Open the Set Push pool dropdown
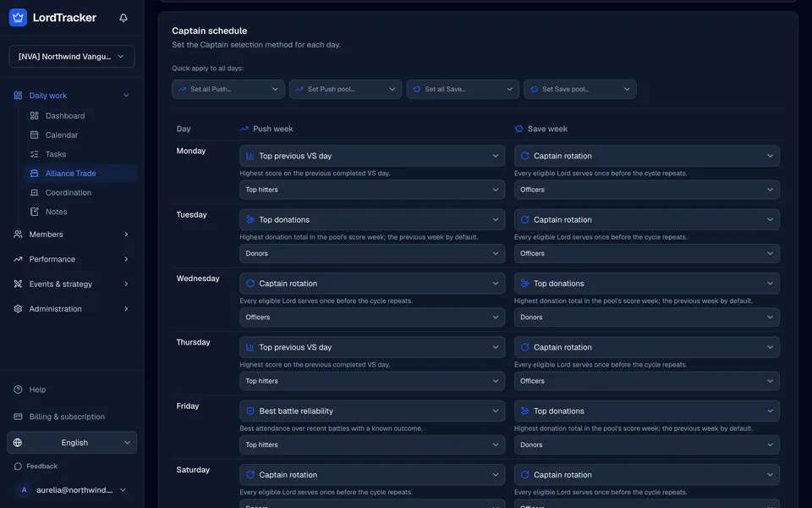 (x=345, y=89)
